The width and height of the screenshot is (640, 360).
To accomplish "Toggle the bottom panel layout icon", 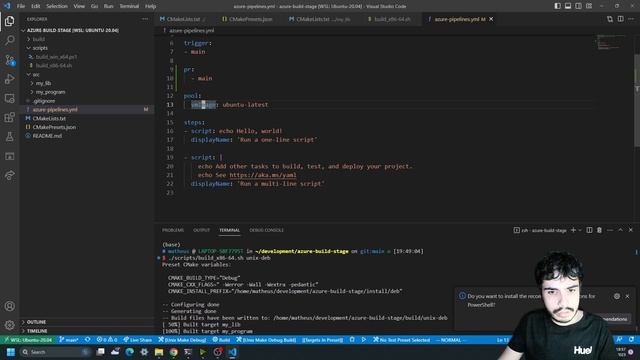I will [568, 6].
